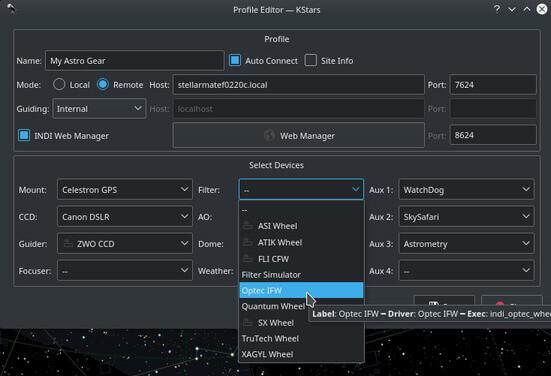Open the Mount Celestron GPS dropdown
Screen dimensions: 551x376
tap(125, 189)
